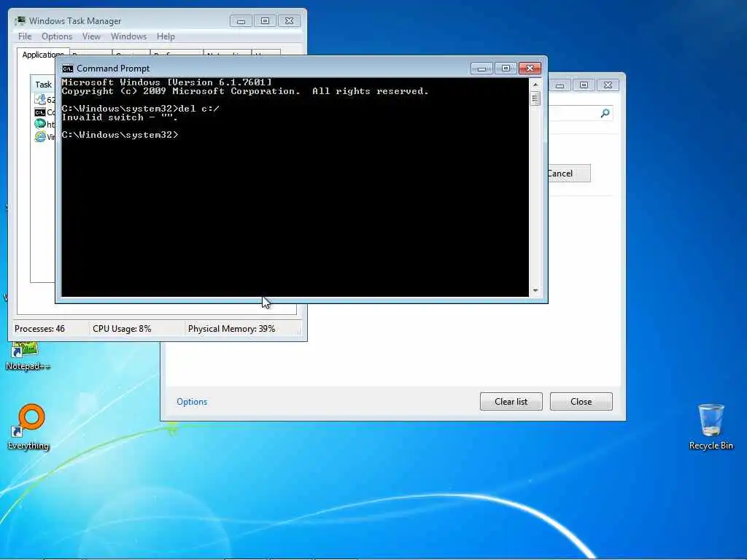Click the Command Prompt scroll down arrow
This screenshot has height=560, width=747.
(x=535, y=290)
